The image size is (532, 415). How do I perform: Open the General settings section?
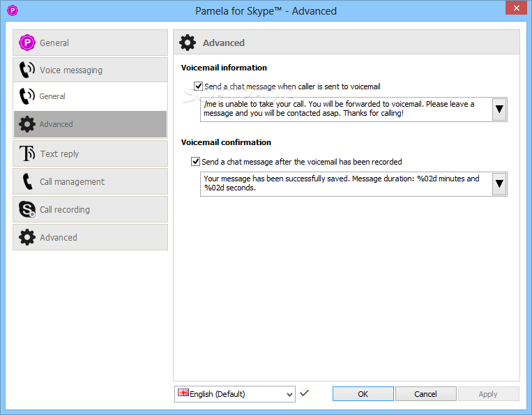[x=90, y=43]
